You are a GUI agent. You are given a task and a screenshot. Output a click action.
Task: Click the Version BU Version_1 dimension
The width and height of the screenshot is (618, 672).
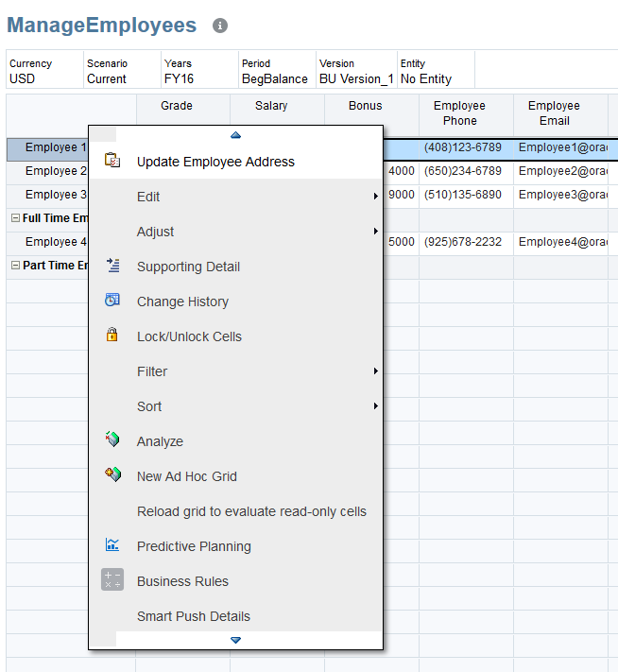click(x=356, y=70)
